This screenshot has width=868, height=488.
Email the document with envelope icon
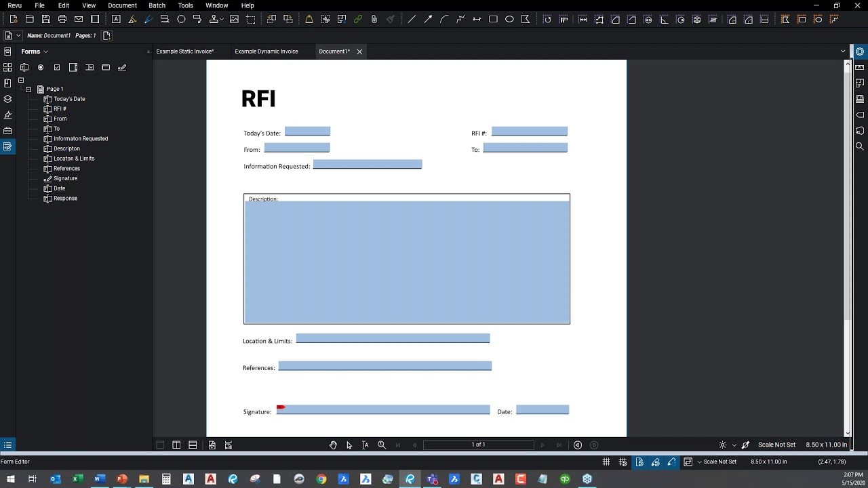click(79, 20)
